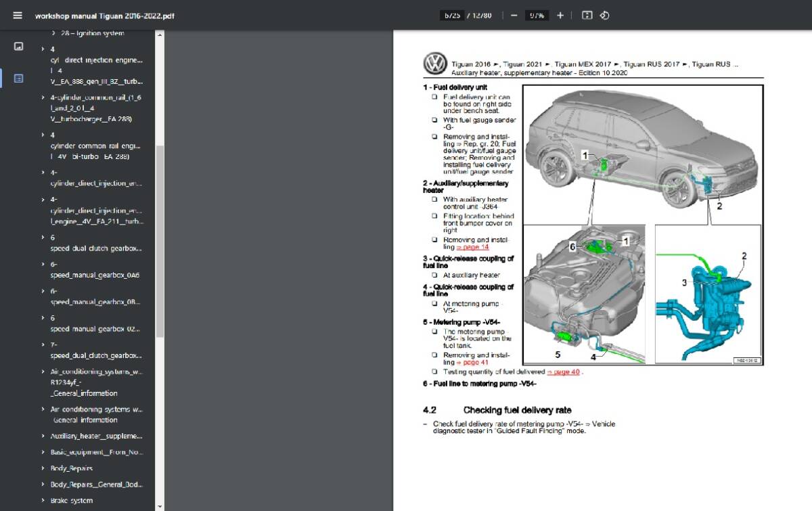Follow the page 40 link

point(563,372)
